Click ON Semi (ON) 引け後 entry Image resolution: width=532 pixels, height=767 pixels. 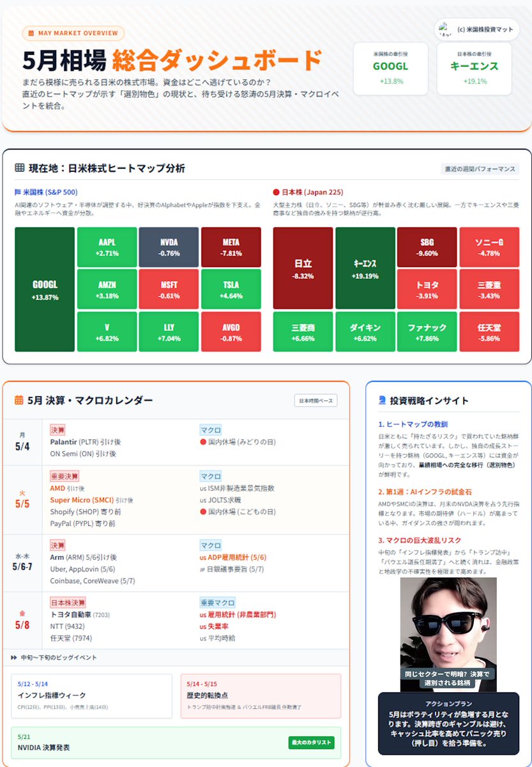click(x=83, y=453)
